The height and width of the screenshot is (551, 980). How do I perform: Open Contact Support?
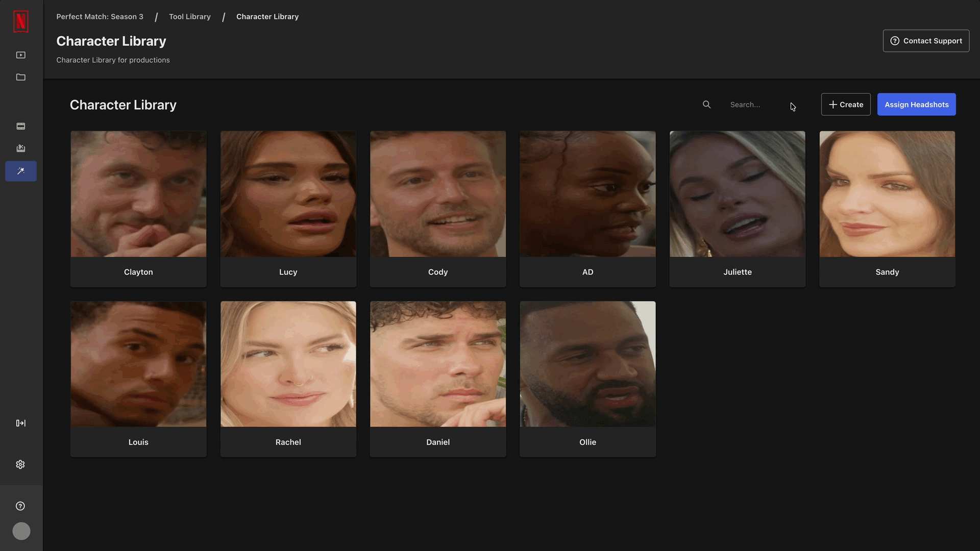[x=926, y=41]
